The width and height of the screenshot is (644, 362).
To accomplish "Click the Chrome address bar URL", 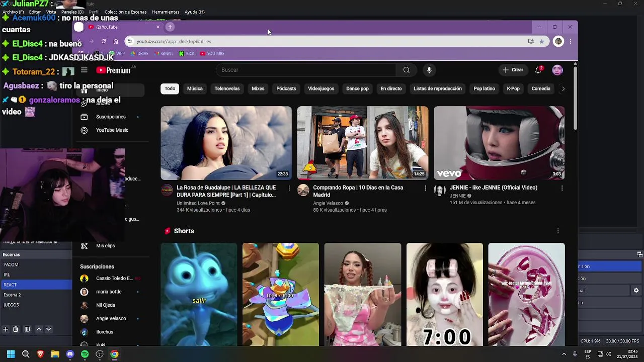I will [174, 41].
